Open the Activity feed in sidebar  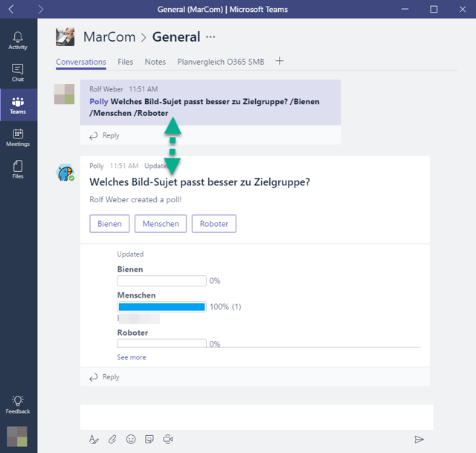18,41
